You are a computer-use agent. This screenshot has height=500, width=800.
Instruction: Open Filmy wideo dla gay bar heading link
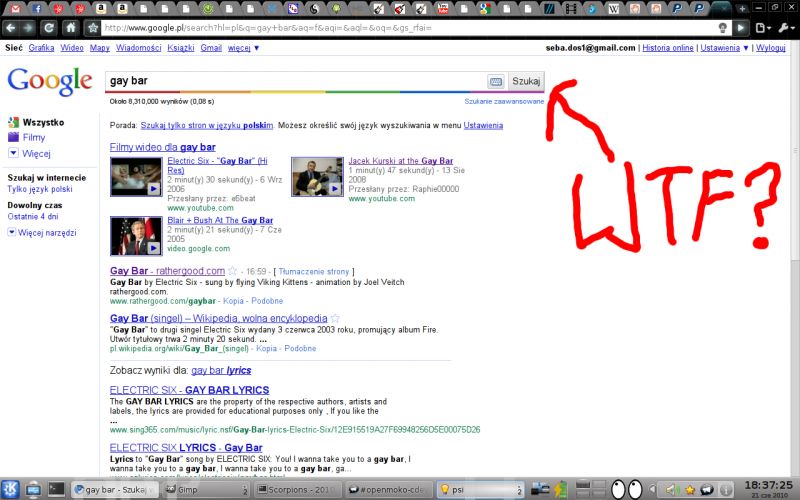pyautogui.click(x=163, y=147)
